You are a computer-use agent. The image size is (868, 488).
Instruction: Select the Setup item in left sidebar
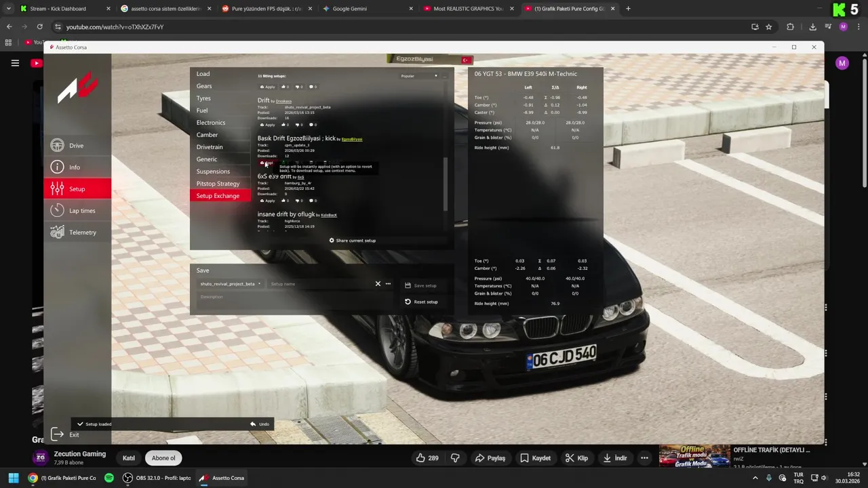tap(77, 189)
